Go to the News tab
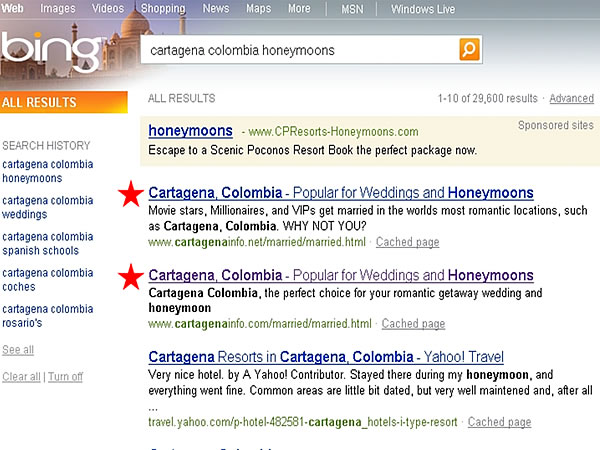Image resolution: width=600 pixels, height=450 pixels. (x=216, y=9)
